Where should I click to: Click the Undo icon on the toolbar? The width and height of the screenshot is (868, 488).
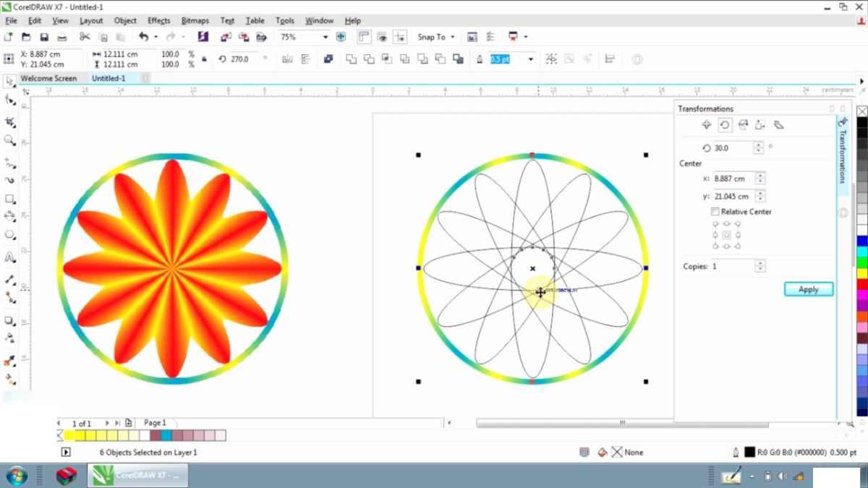(145, 36)
